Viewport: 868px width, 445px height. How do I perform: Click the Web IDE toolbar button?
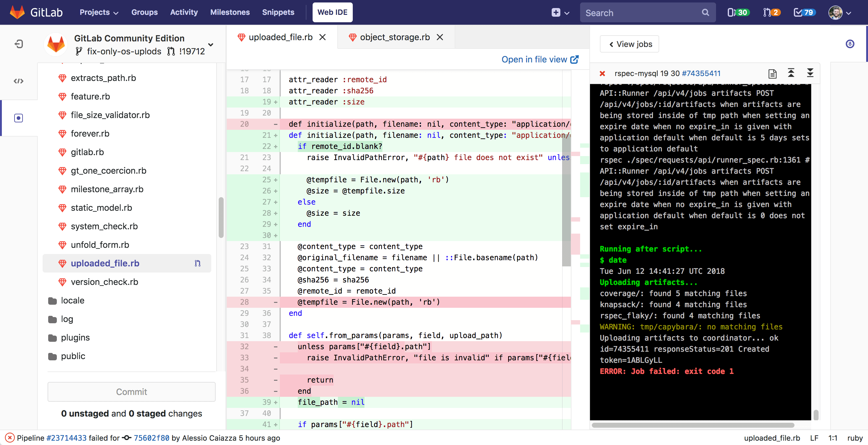[x=334, y=12]
